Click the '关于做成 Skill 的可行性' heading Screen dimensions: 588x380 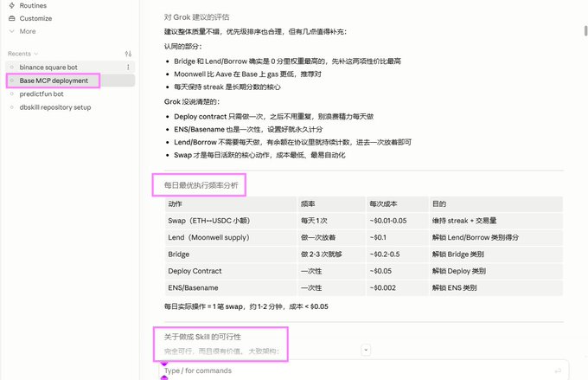click(202, 337)
